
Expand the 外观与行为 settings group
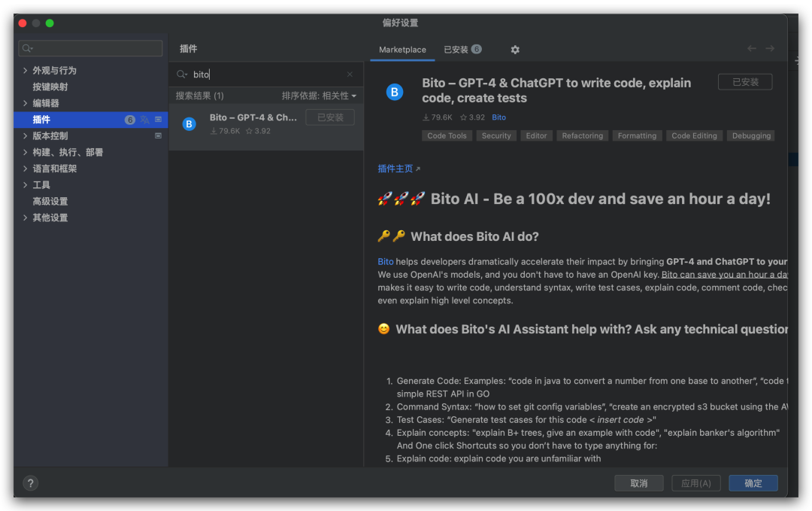pyautogui.click(x=25, y=70)
